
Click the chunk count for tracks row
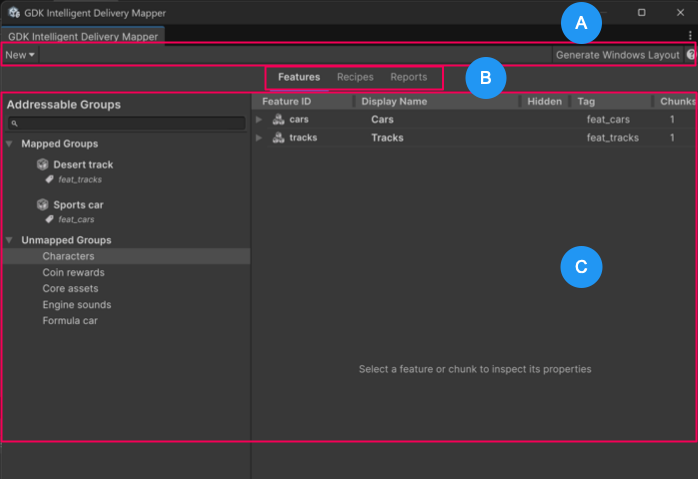pyautogui.click(x=672, y=138)
